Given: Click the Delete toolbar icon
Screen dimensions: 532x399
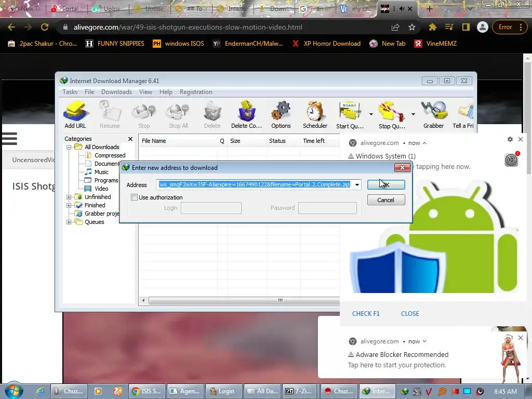Looking at the screenshot, I should [x=212, y=114].
